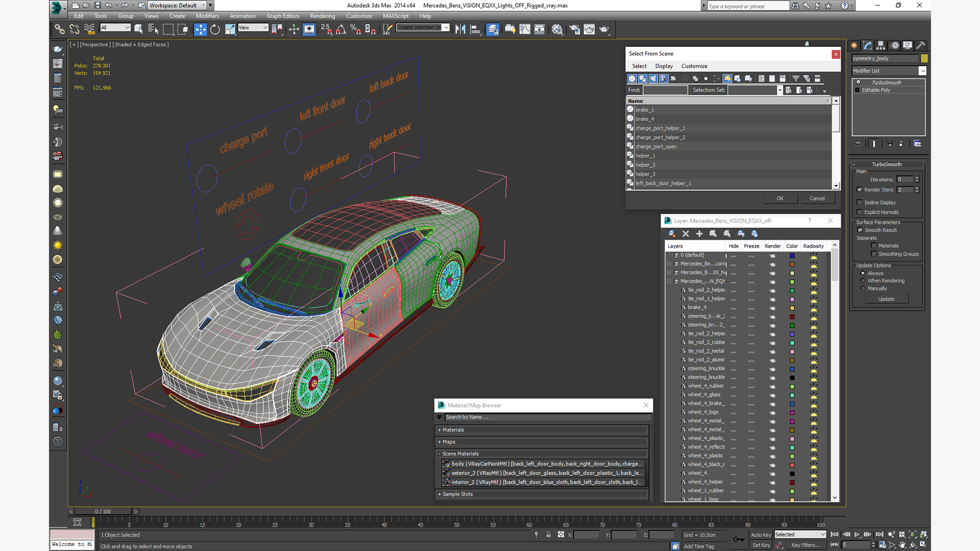The width and height of the screenshot is (980, 551).
Task: Toggle Display Cameras filter in Select From Scene
Action: point(663,79)
